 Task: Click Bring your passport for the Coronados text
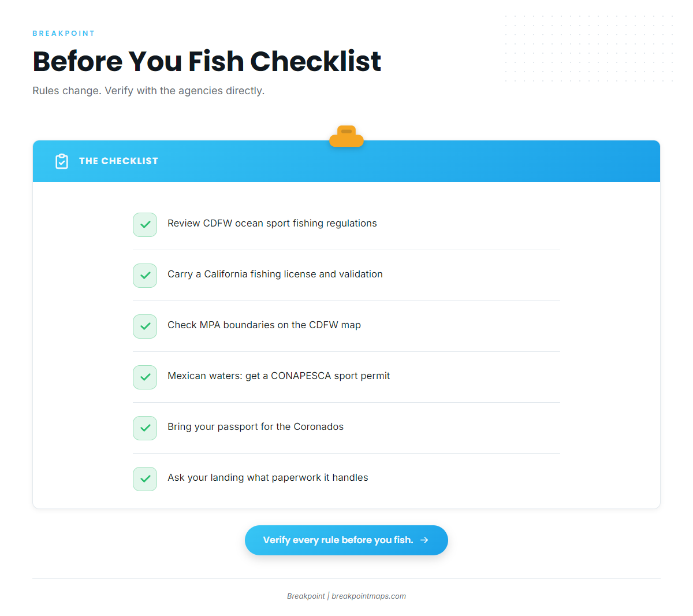coord(255,427)
